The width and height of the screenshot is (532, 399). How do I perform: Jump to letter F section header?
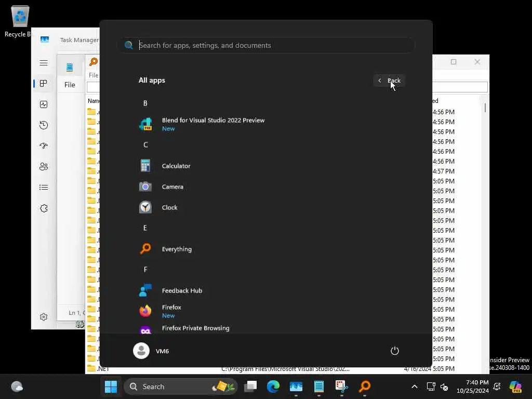point(145,270)
